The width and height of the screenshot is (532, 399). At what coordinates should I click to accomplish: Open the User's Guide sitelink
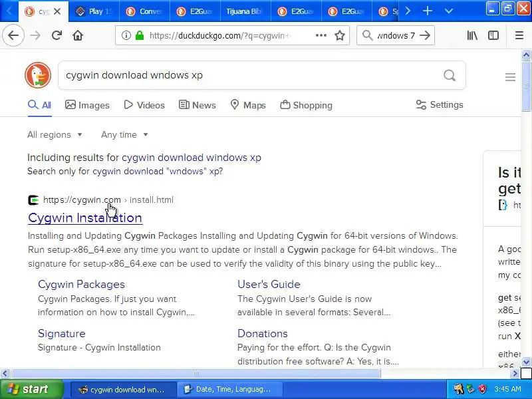point(269,285)
